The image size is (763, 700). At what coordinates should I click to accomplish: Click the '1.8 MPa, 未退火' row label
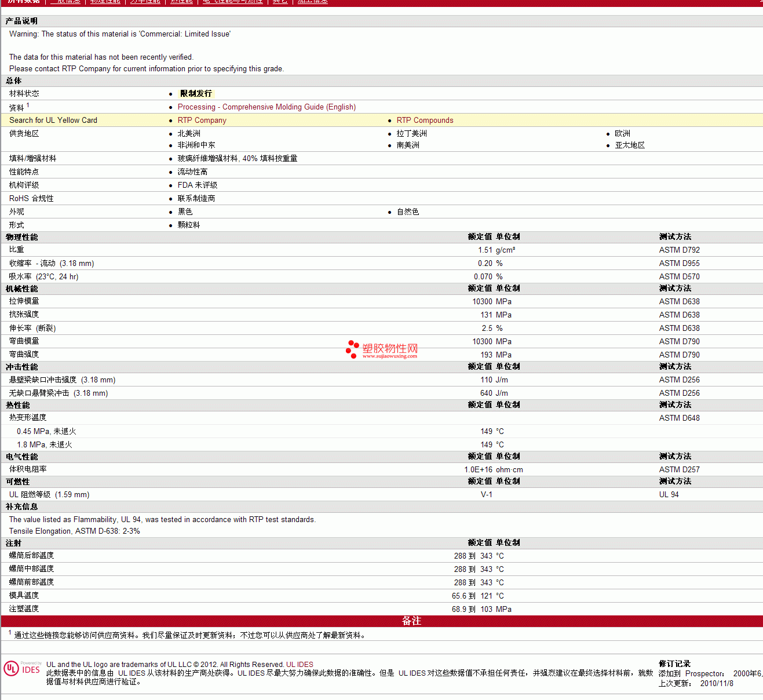click(x=45, y=444)
